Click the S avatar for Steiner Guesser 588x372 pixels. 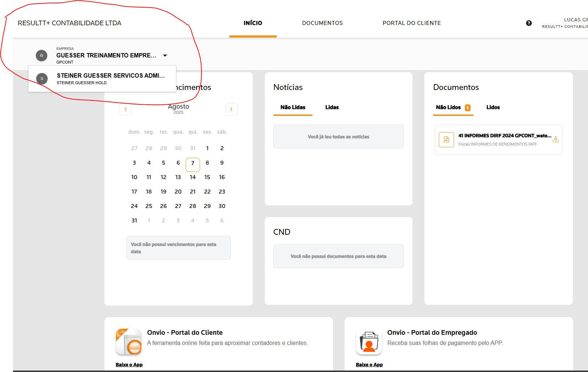point(42,79)
